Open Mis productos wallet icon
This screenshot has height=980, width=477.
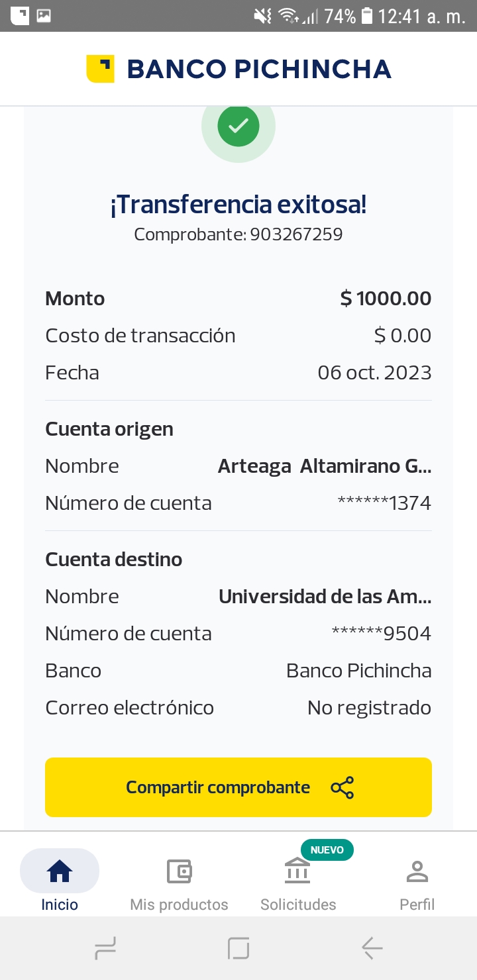(x=179, y=871)
